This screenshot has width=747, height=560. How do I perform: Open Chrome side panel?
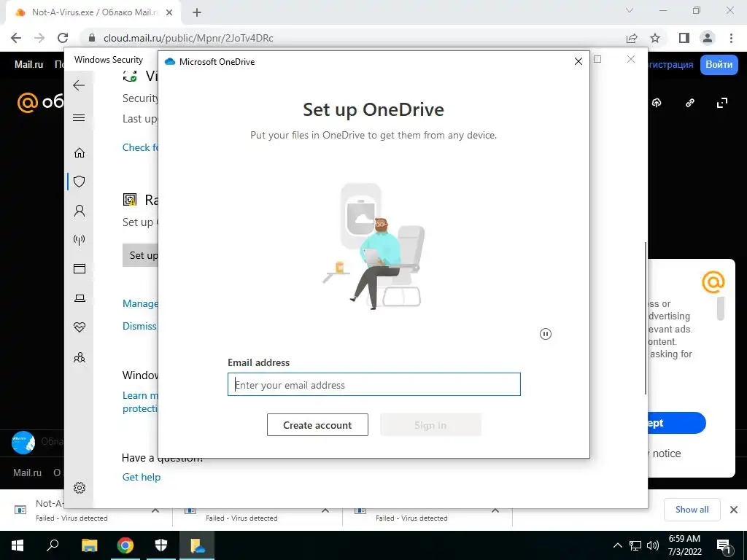tap(684, 38)
